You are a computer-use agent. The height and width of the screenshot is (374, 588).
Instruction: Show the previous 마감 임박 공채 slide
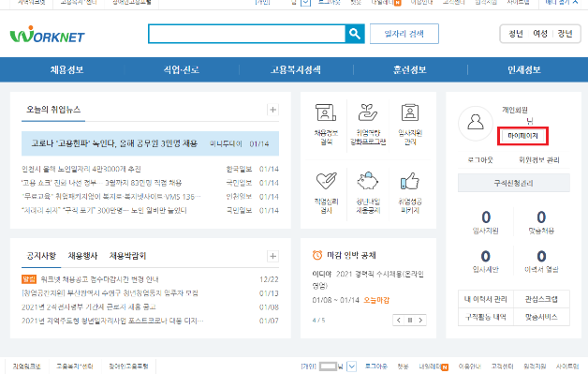398,321
